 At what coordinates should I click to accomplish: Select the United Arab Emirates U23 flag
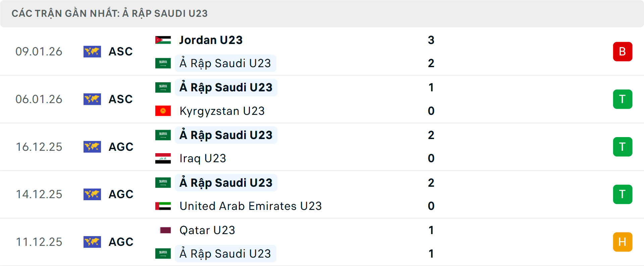coord(163,206)
